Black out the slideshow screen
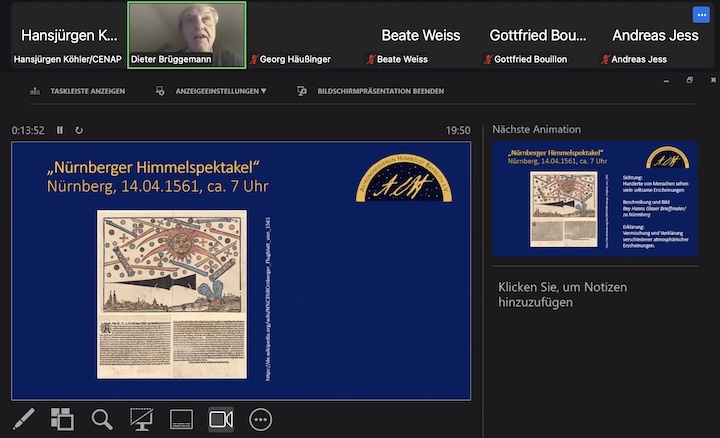Screen dimensions: 720x438 [142, 419]
